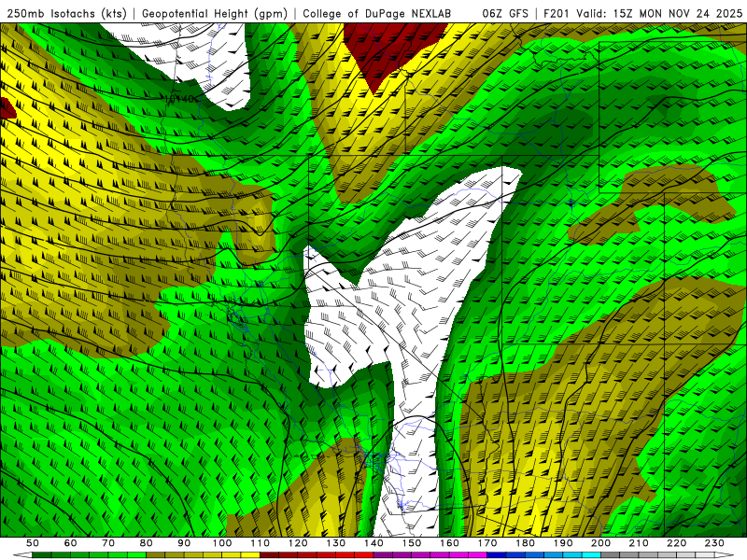
Task: Click the '210' value on the color scale
Action: click(639, 543)
